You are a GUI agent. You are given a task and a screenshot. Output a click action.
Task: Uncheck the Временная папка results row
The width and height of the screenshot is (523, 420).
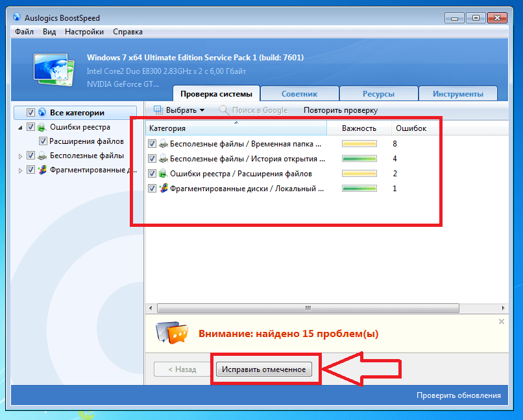[152, 143]
